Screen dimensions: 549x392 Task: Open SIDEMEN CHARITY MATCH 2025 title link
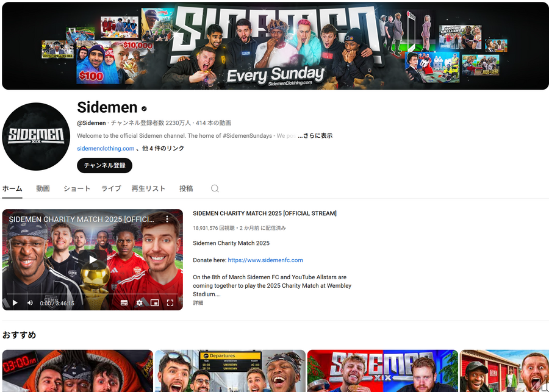265,213
